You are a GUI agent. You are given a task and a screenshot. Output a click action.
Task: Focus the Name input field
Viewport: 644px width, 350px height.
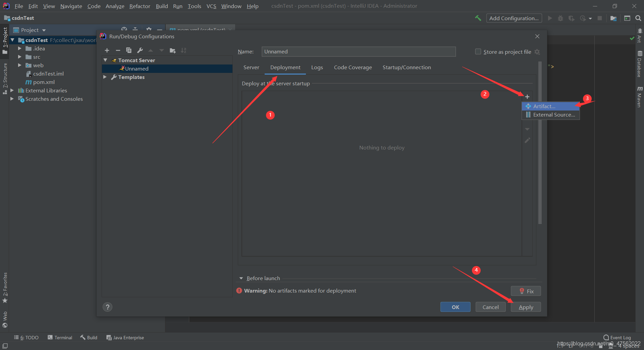coord(359,51)
